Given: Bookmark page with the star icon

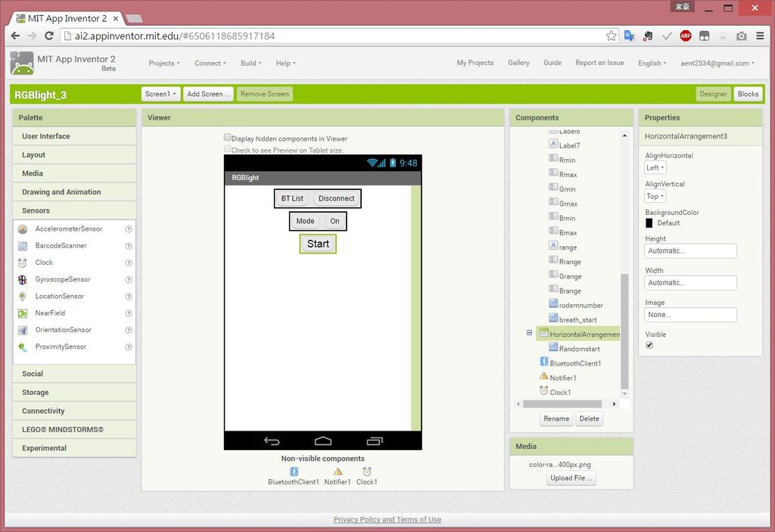Looking at the screenshot, I should pyautogui.click(x=612, y=36).
